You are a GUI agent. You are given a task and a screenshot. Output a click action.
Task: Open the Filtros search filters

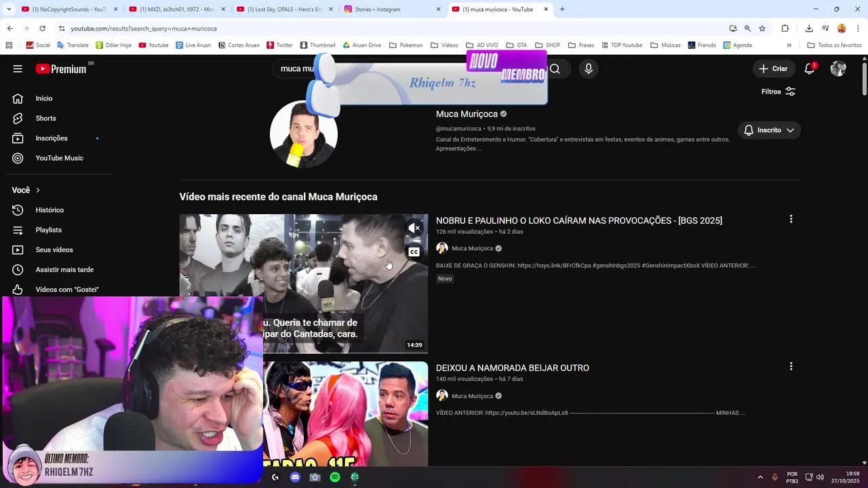(778, 91)
